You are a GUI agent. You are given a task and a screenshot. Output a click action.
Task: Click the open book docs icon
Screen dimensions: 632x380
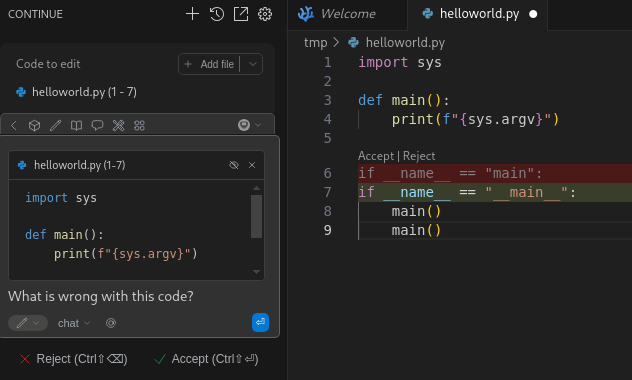click(x=76, y=126)
